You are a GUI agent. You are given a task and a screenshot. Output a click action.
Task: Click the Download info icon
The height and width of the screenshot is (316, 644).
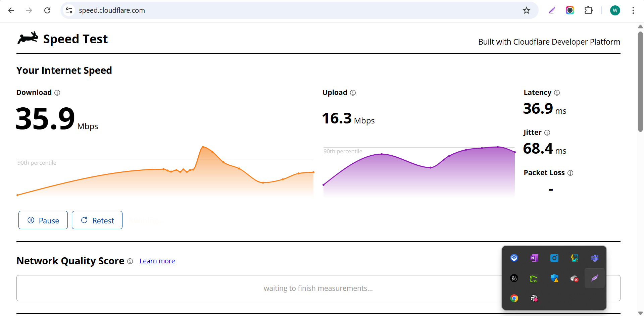[57, 93]
